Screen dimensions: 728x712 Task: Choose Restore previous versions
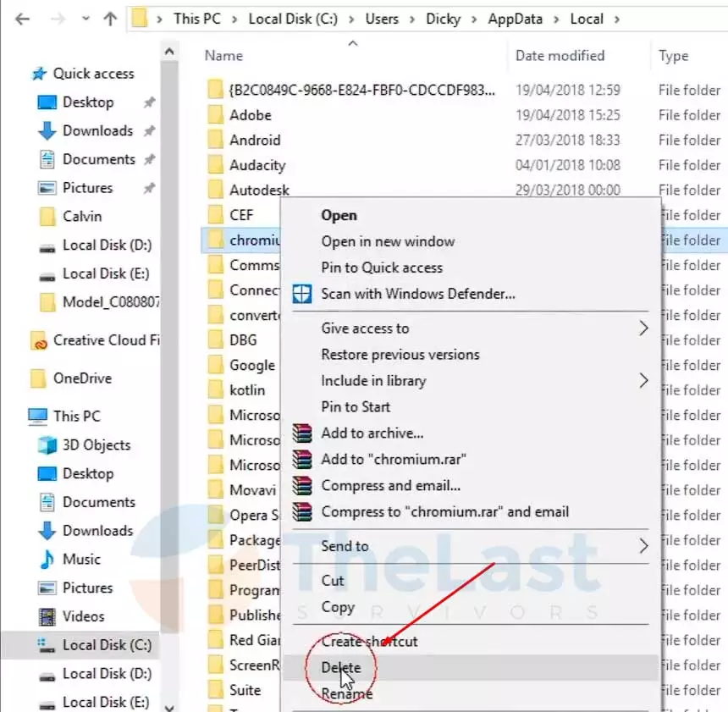coord(400,355)
